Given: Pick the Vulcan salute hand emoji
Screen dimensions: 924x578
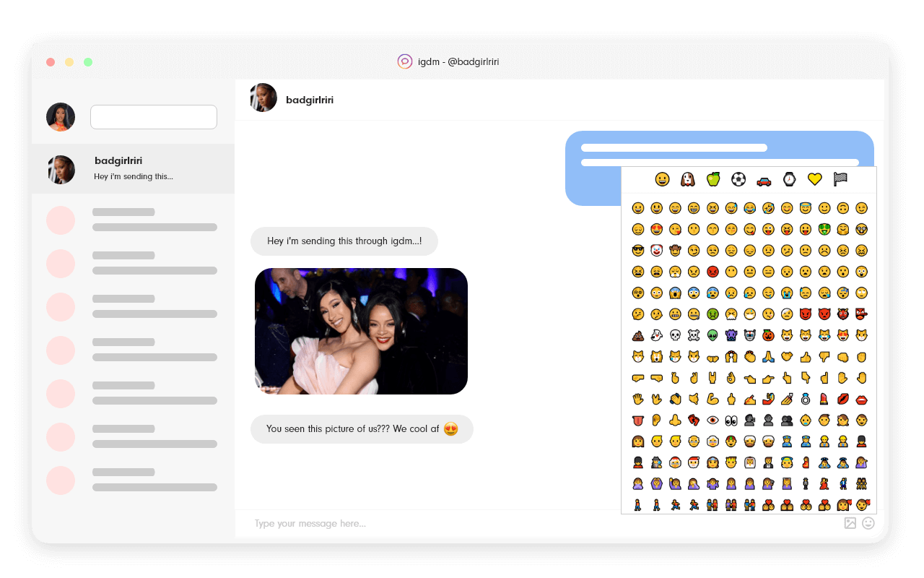Looking at the screenshot, I should coord(657,398).
